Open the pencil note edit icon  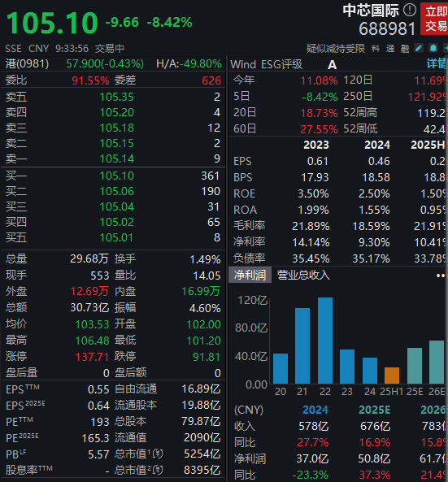click(x=419, y=48)
